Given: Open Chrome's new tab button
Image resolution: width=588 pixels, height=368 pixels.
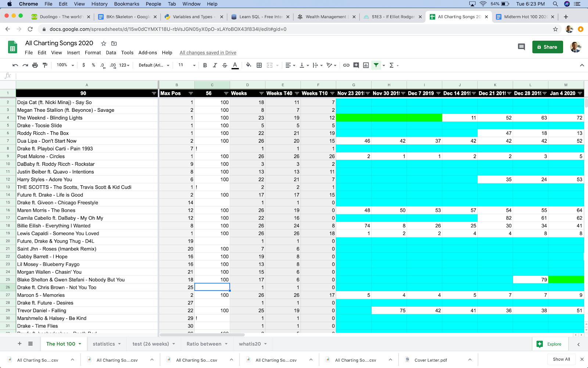Looking at the screenshot, I should click(x=566, y=17).
